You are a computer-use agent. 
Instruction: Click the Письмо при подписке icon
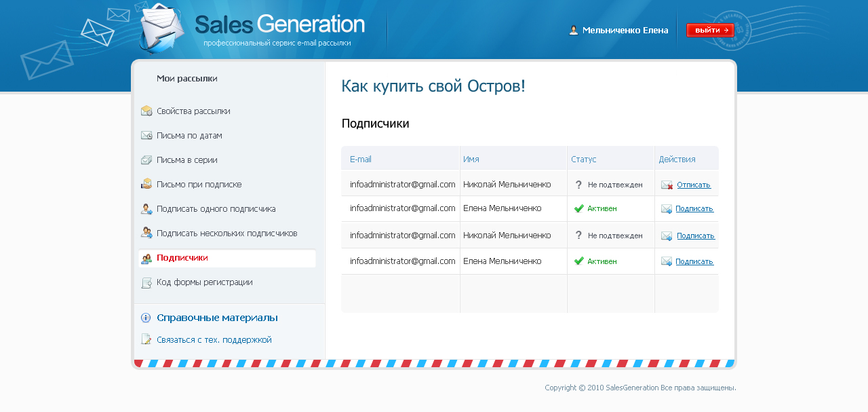(146, 184)
